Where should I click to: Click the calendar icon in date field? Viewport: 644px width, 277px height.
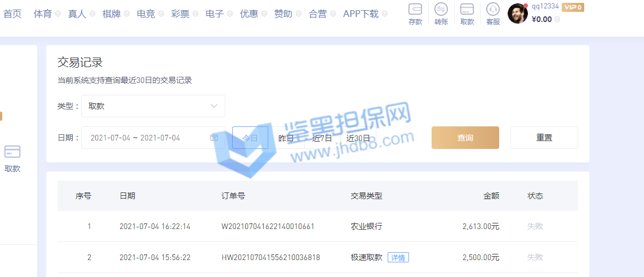[214, 138]
